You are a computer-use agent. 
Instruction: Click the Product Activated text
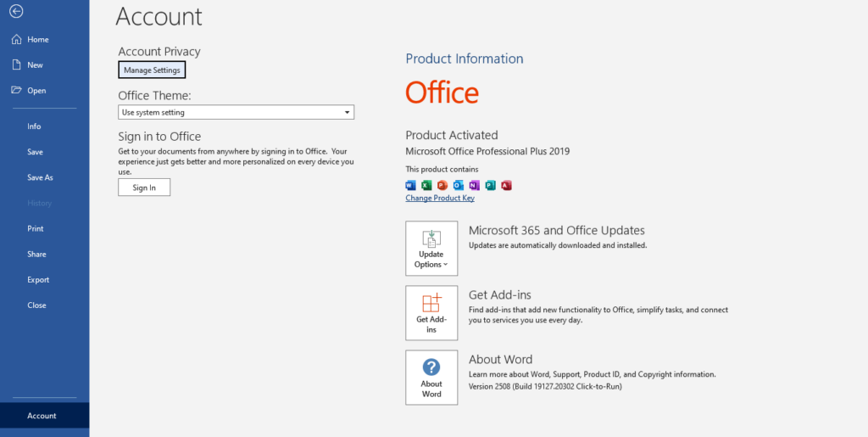tap(451, 135)
